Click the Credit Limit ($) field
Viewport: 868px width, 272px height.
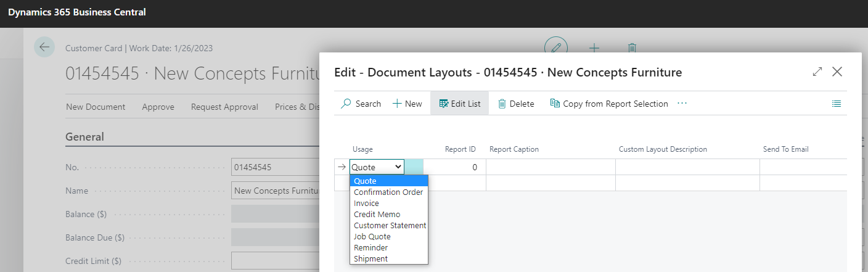tap(275, 261)
